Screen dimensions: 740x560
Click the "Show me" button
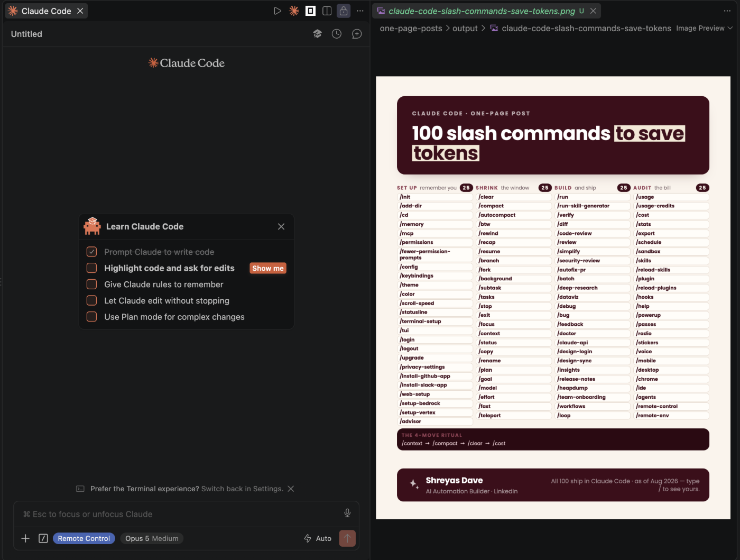click(x=268, y=268)
